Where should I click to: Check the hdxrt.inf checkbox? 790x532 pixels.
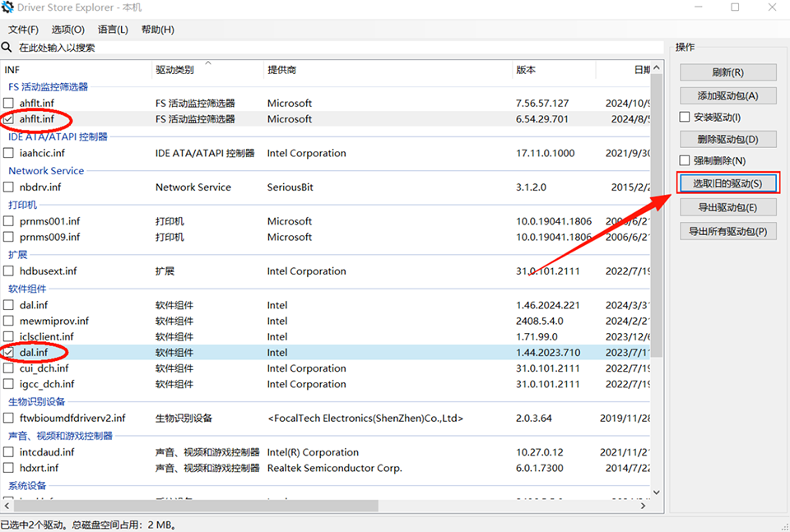click(x=8, y=468)
